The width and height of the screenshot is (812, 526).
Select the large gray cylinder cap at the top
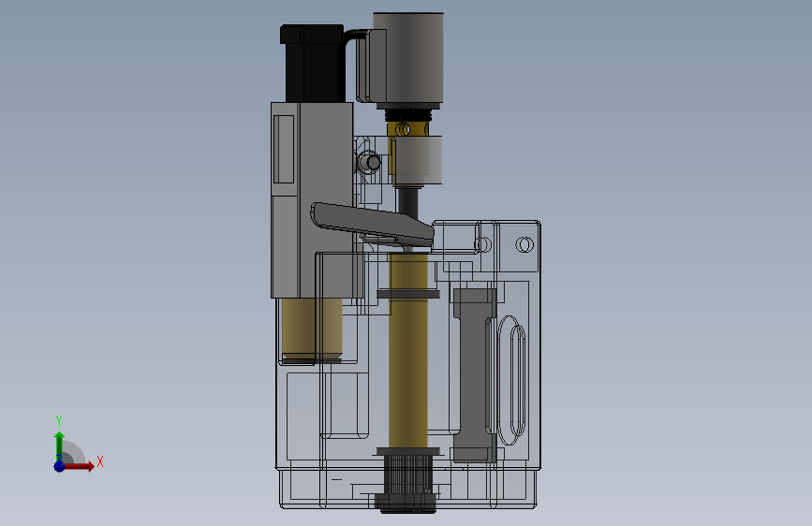click(x=408, y=57)
